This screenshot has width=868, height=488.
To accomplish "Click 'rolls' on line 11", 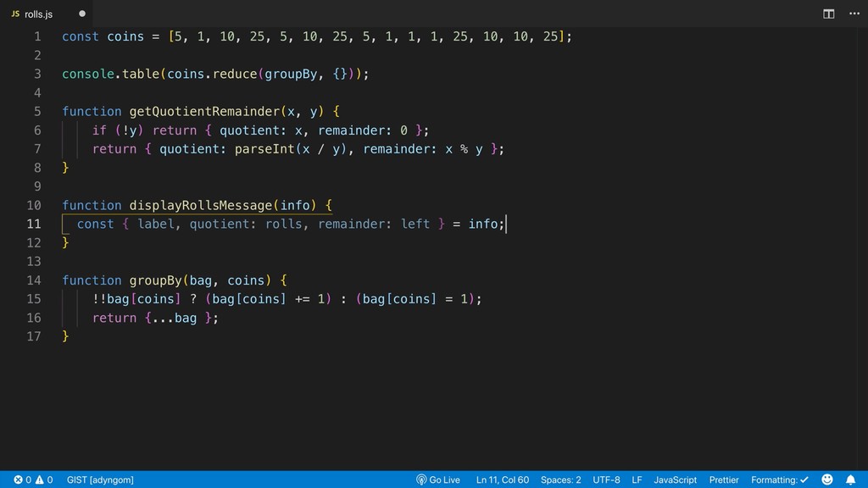I will tap(284, 224).
